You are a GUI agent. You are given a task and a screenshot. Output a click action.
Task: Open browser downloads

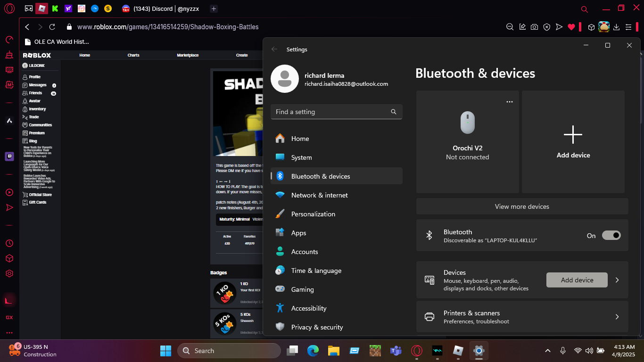click(616, 27)
